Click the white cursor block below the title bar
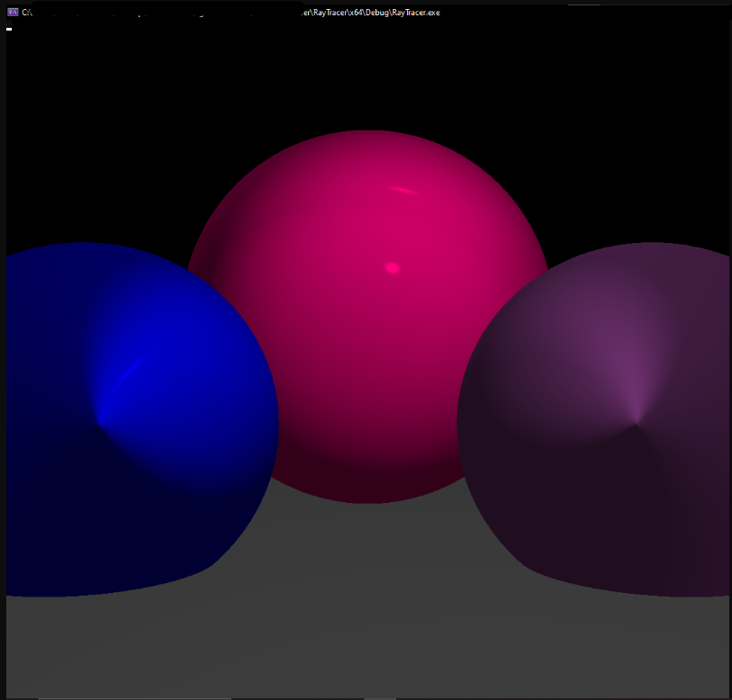 click(x=10, y=29)
